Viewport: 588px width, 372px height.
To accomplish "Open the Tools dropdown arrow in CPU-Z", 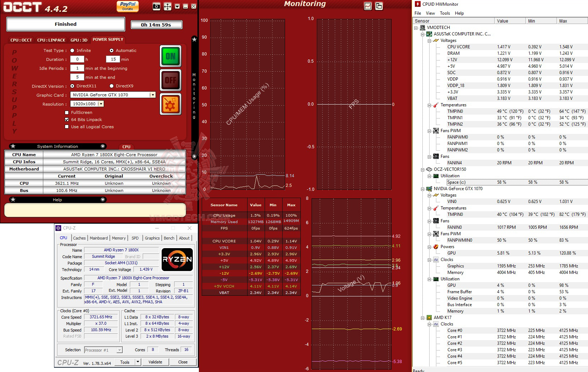I will 138,362.
